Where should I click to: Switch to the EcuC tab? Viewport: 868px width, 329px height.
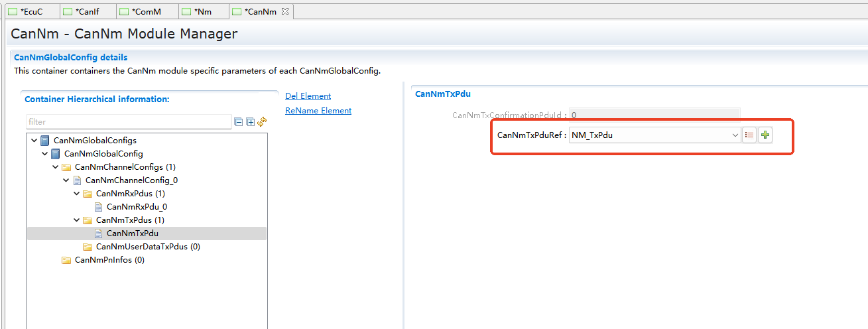point(31,12)
